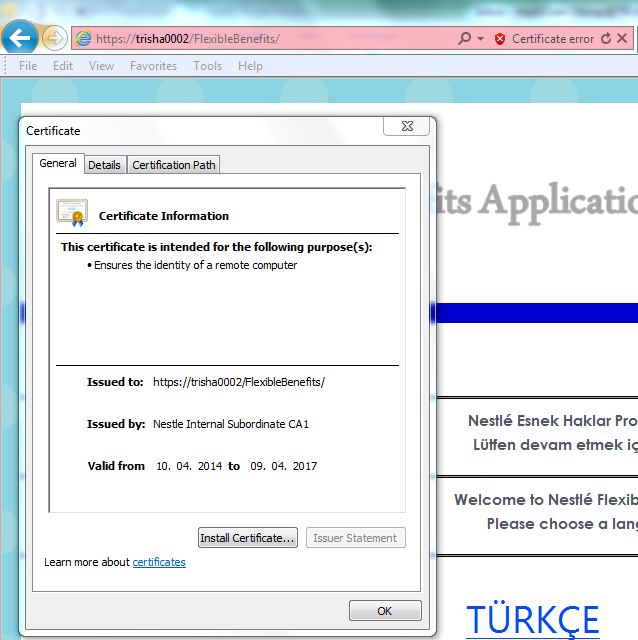
Task: Click the expiry date 09. 04. 2017
Action: [x=284, y=466]
